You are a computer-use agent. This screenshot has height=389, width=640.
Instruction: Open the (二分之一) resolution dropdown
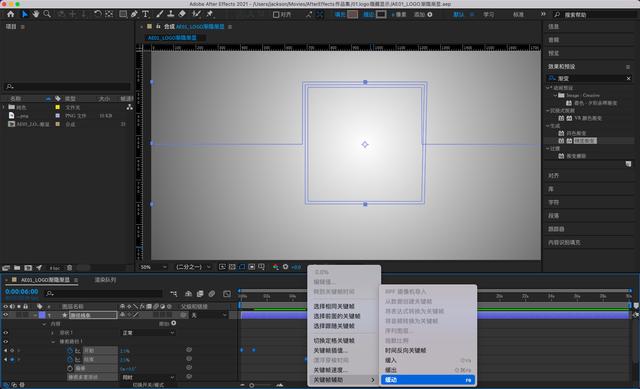click(193, 267)
